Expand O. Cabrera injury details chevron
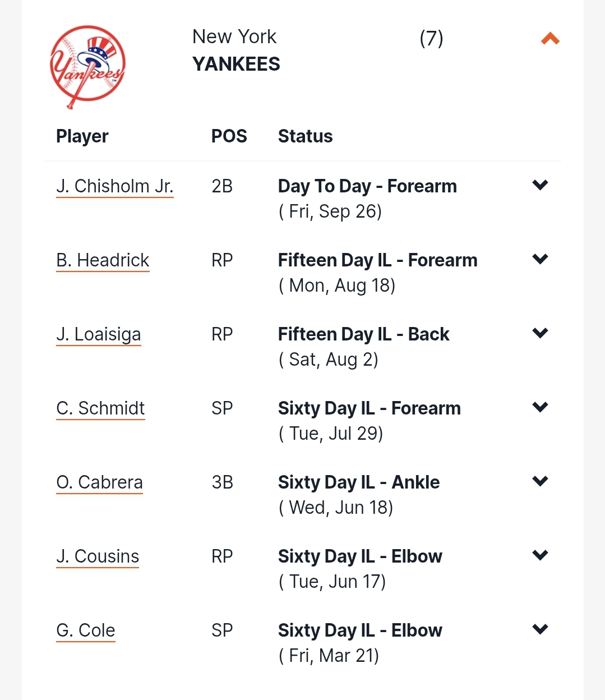This screenshot has height=700, width=605. (x=540, y=481)
